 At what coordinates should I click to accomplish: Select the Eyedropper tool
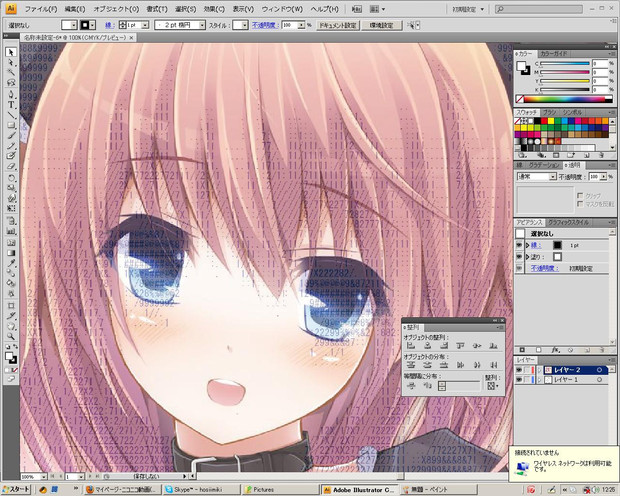11,263
